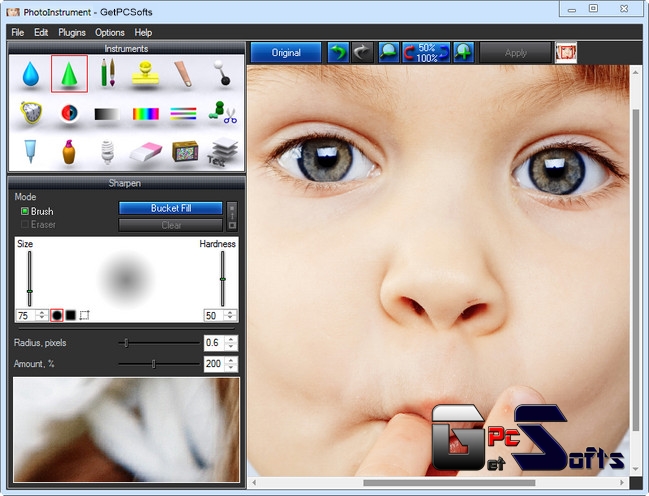Select the rainbow colorize tool
This screenshot has width=649, height=496.
[145, 113]
